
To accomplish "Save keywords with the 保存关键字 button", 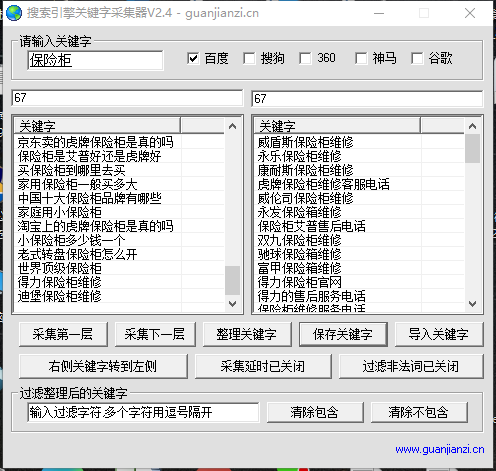I will tap(343, 334).
